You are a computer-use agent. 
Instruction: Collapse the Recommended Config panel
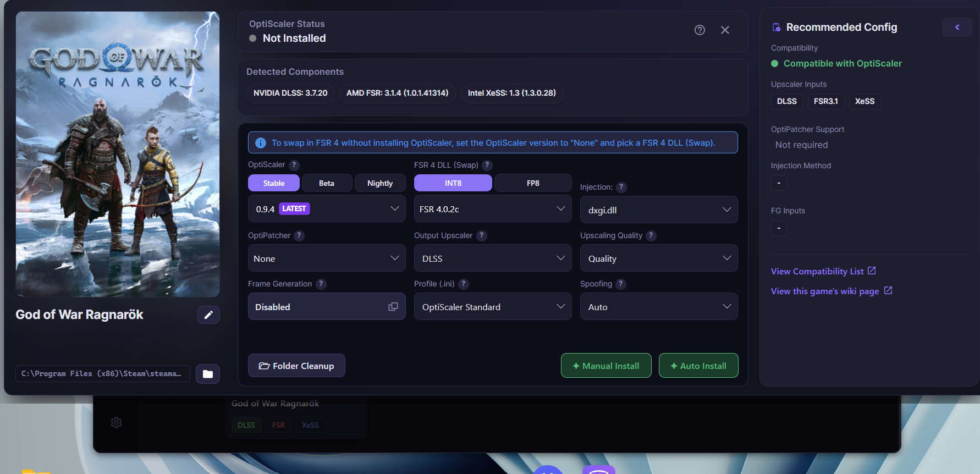click(x=957, y=27)
